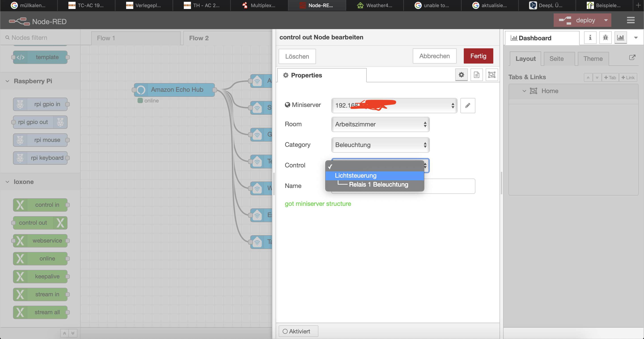
Task: Toggle the Aktiviert node enable button
Action: click(298, 331)
